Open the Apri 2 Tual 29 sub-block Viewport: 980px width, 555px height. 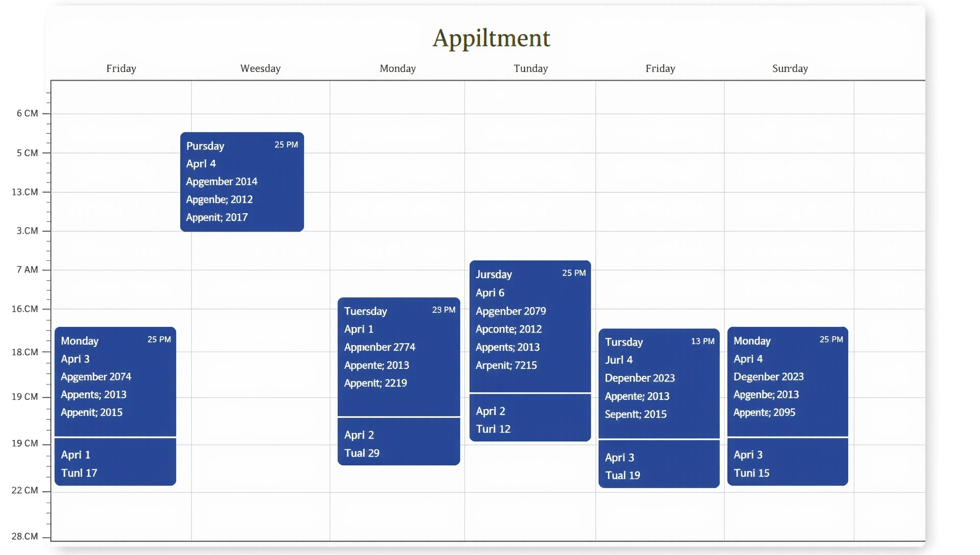tap(398, 442)
